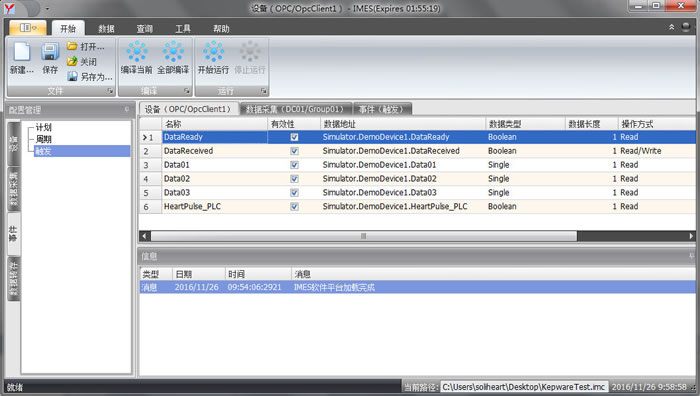Toggle 有效性 checkbox in Data02 row
Screen dimensions: 700x396
point(294,179)
